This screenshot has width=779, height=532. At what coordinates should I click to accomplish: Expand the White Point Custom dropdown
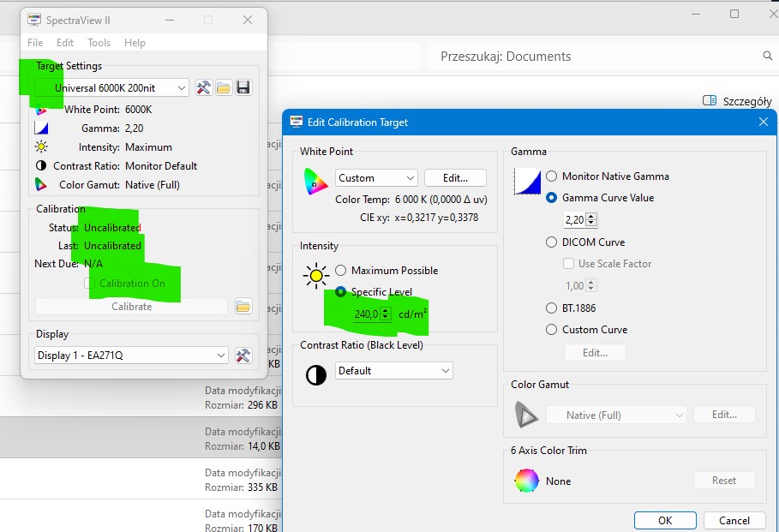click(375, 178)
